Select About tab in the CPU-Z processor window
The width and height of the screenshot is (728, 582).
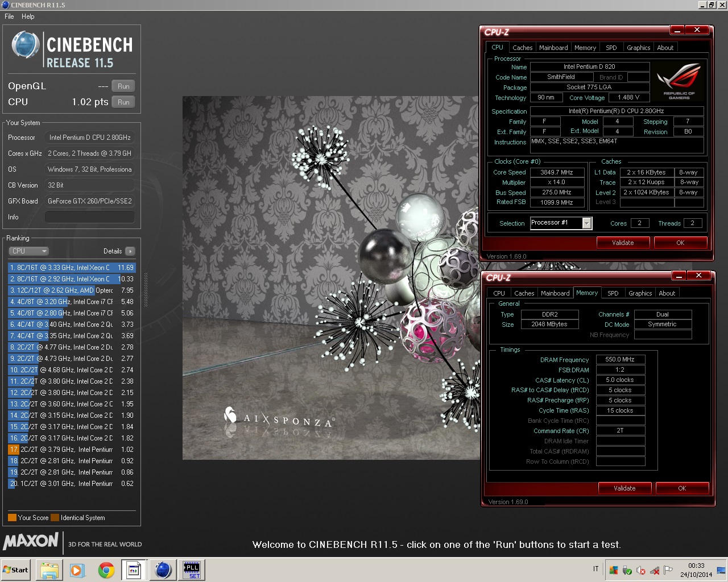pyautogui.click(x=665, y=48)
